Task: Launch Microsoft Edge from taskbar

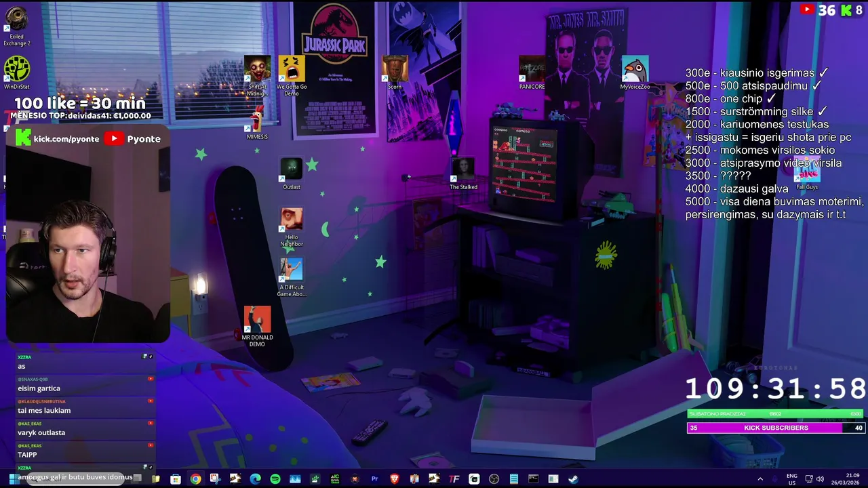Action: pyautogui.click(x=255, y=479)
